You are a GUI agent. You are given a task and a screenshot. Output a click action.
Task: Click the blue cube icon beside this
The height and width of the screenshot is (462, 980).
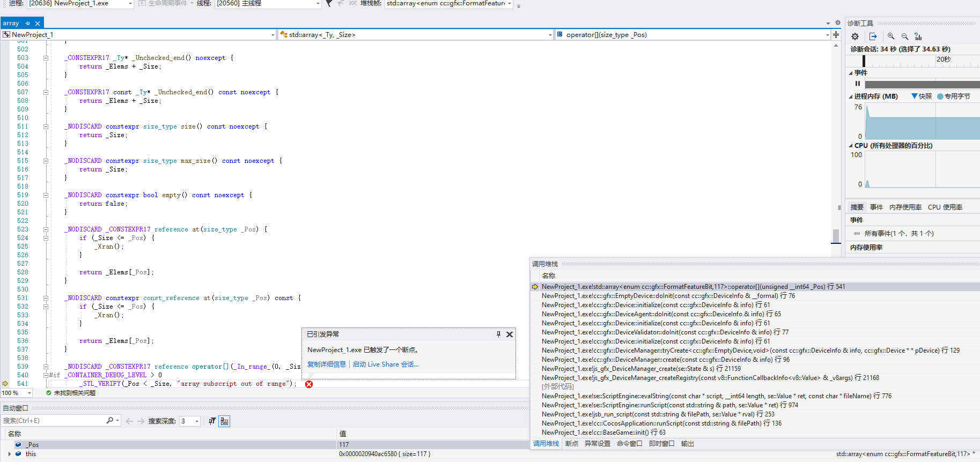point(18,453)
